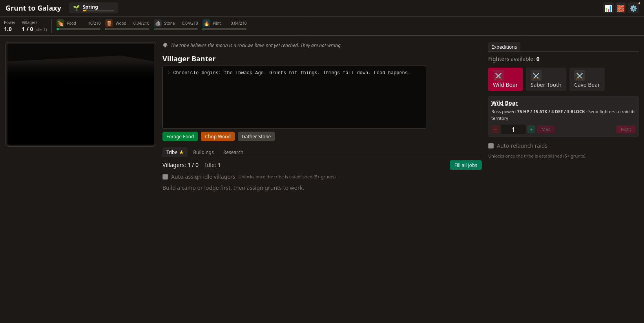Image resolution: width=644 pixels, height=323 pixels.
Task: Increase fighter count with plus button
Action: [x=531, y=129]
